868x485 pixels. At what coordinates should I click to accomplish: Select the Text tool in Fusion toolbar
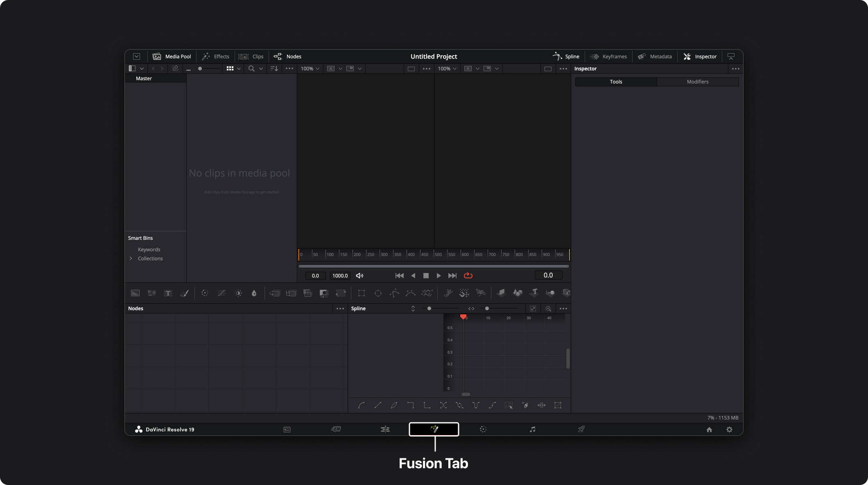coord(168,293)
